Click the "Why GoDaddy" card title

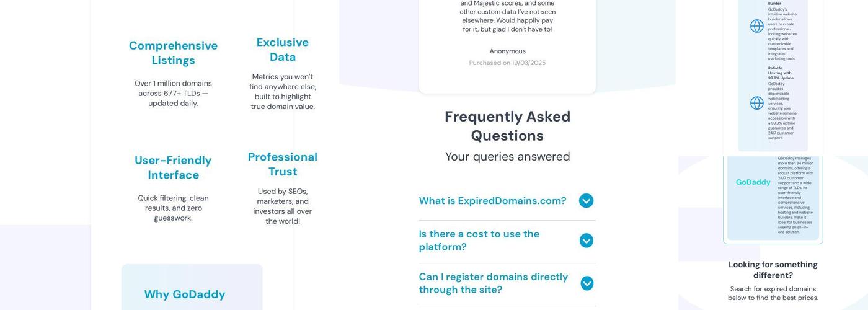[185, 294]
